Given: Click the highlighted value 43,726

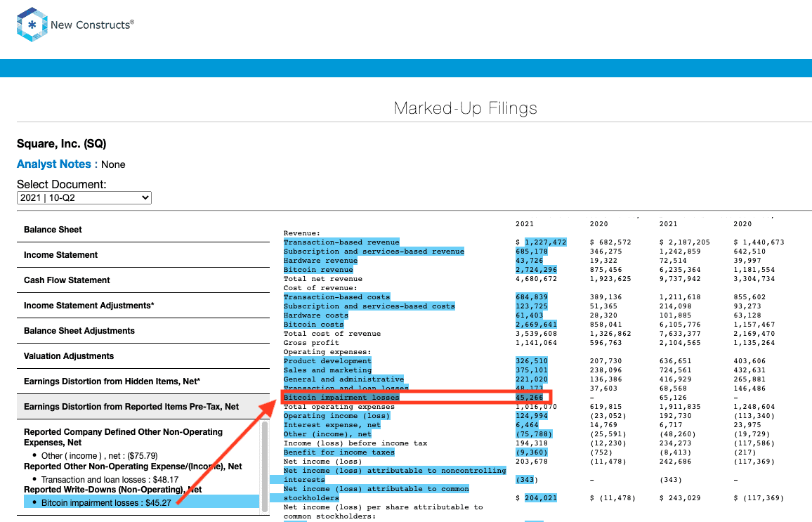Looking at the screenshot, I should pyautogui.click(x=529, y=261).
